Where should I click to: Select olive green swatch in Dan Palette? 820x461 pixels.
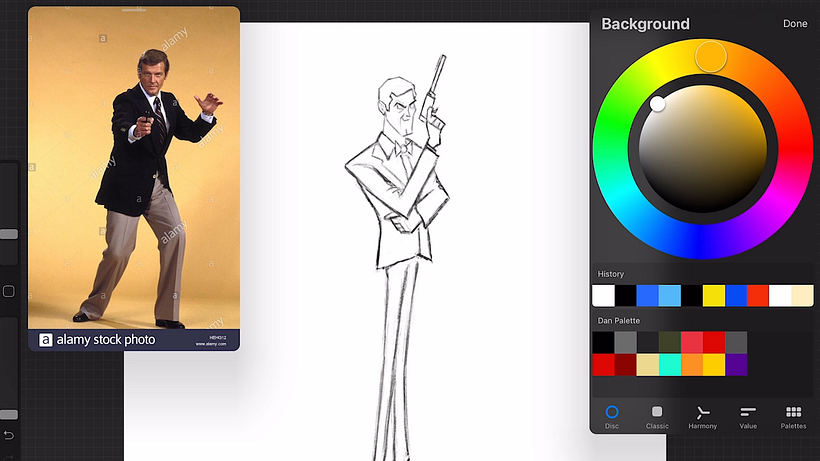[x=669, y=342]
